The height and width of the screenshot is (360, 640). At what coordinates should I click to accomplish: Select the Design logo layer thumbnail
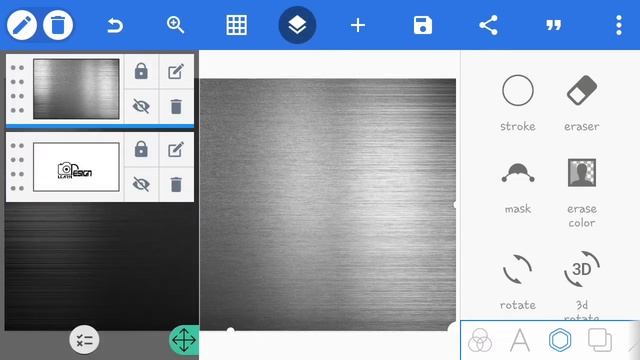tap(76, 167)
